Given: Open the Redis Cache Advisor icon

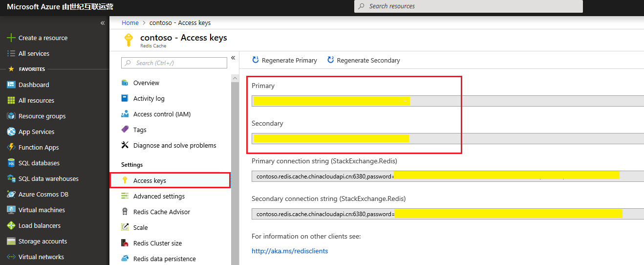Looking at the screenshot, I should point(125,212).
